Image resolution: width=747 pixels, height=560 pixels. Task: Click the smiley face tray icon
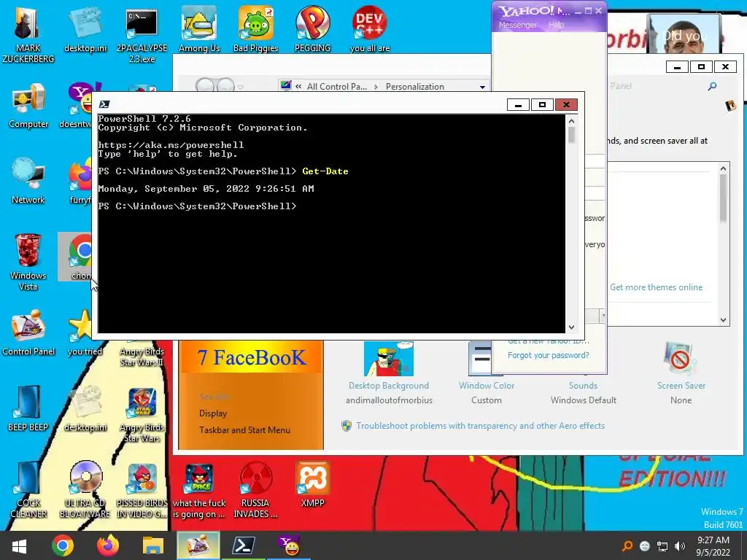[645, 546]
